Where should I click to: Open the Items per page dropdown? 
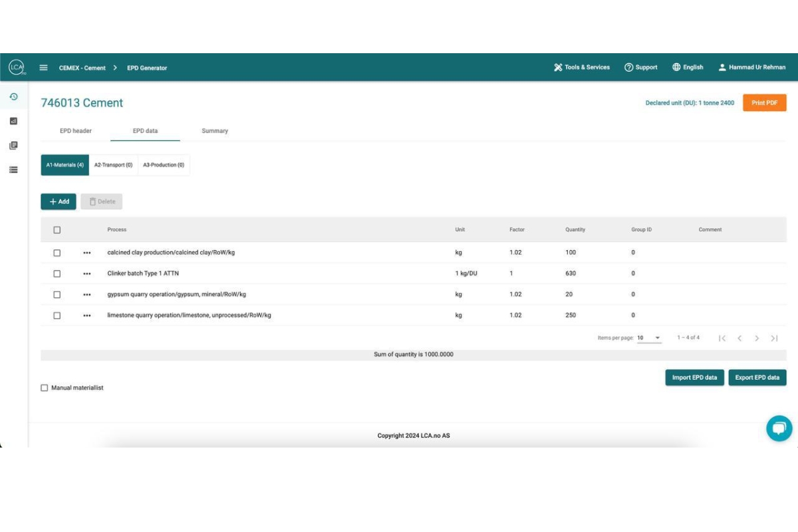point(649,338)
